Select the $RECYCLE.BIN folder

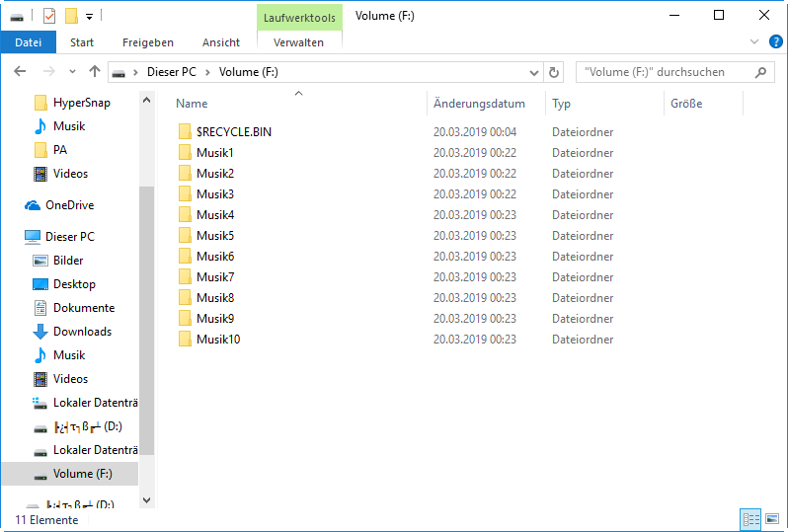(x=224, y=132)
